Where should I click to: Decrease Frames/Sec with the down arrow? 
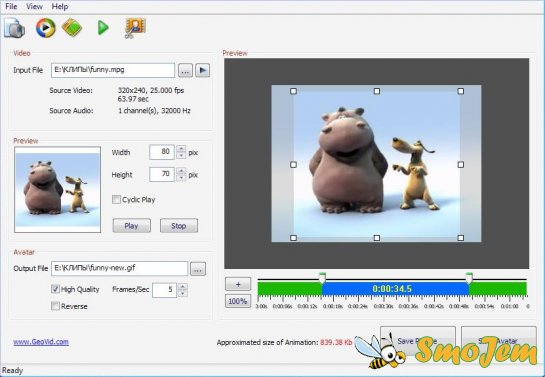coord(183,294)
